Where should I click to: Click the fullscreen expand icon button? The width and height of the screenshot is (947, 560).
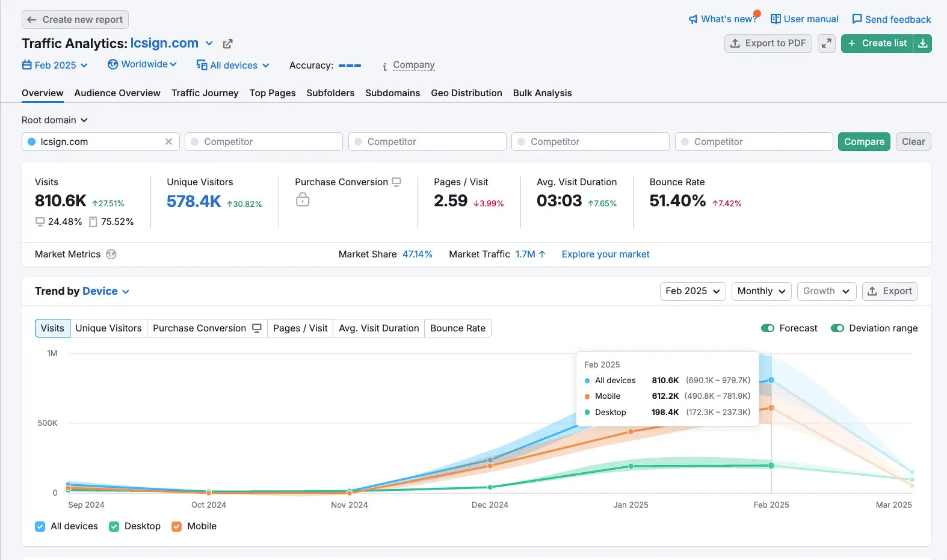click(x=827, y=43)
